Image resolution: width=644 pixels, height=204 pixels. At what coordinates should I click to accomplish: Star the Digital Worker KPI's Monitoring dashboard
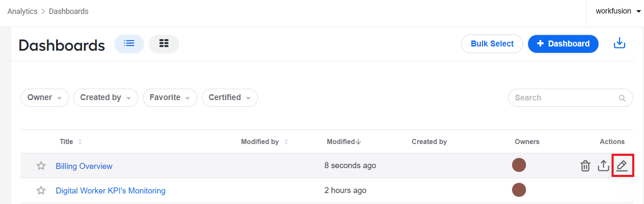click(x=41, y=190)
